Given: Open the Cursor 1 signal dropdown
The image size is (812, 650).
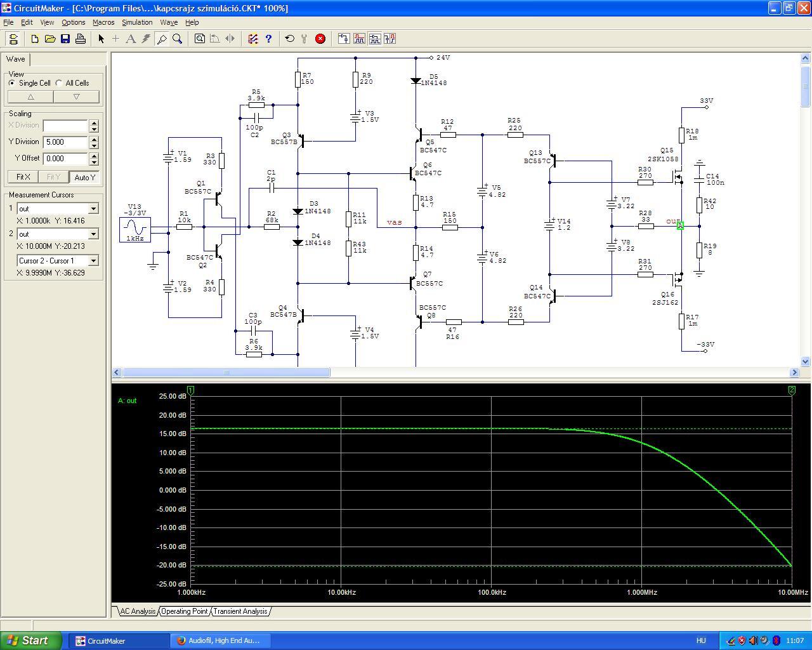Looking at the screenshot, I should coord(93,209).
